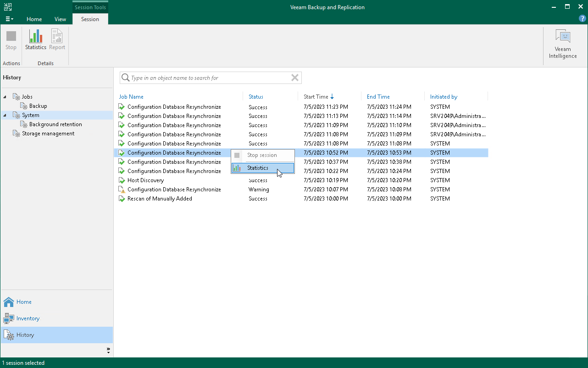Sort sessions by the End Time column
The width and height of the screenshot is (588, 368).
point(378,97)
